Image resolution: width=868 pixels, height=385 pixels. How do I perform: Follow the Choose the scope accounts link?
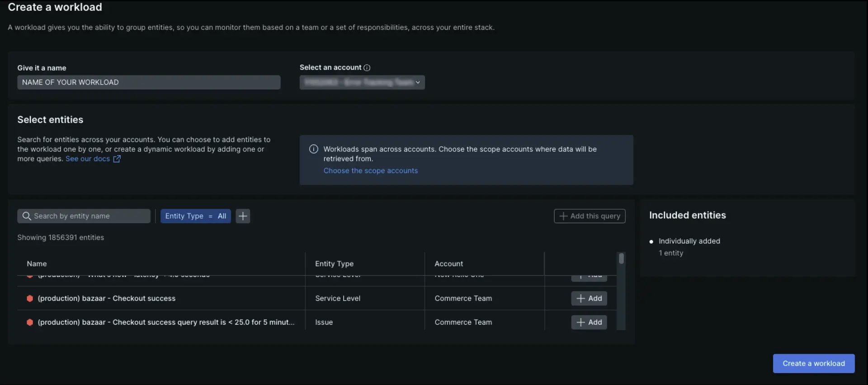coord(370,171)
